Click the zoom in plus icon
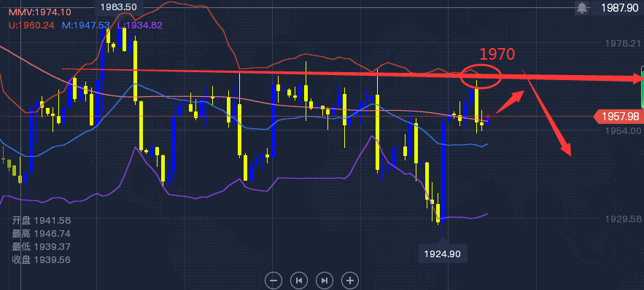 tap(350, 281)
